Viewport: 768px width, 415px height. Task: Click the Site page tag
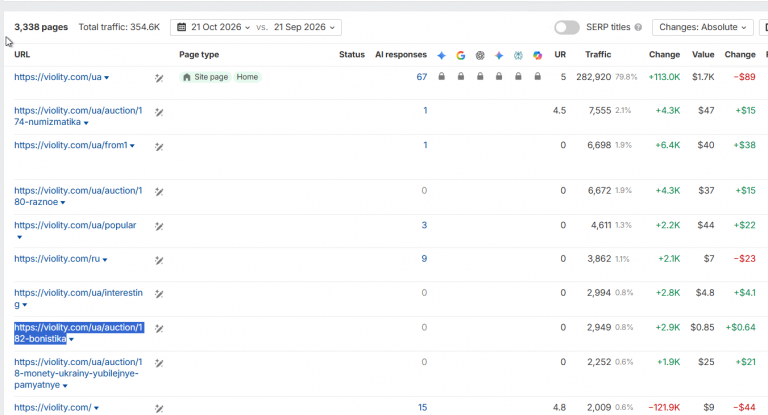205,77
